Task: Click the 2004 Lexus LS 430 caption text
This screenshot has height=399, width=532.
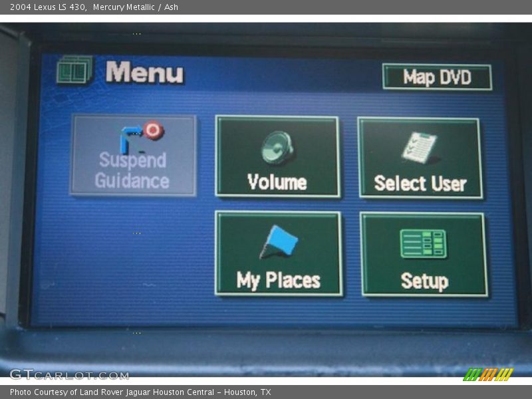Action: pos(94,7)
